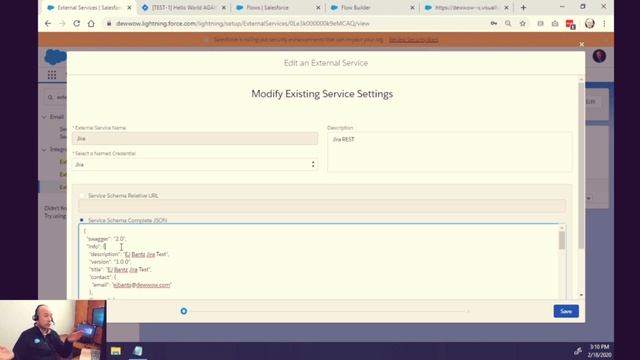Image resolution: width=640 pixels, height=360 pixels.
Task: Collapse the Email section in sidebar
Action: tap(44, 117)
